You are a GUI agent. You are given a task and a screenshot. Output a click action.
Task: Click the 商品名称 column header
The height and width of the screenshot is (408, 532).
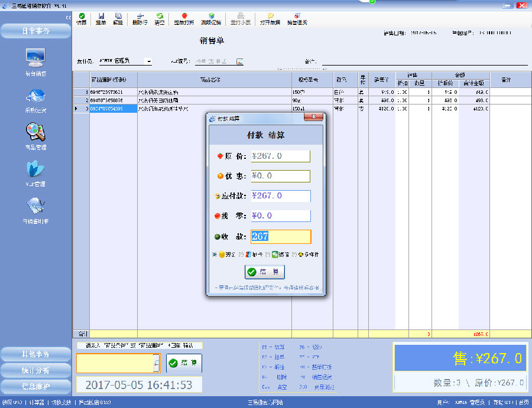[x=215, y=80]
